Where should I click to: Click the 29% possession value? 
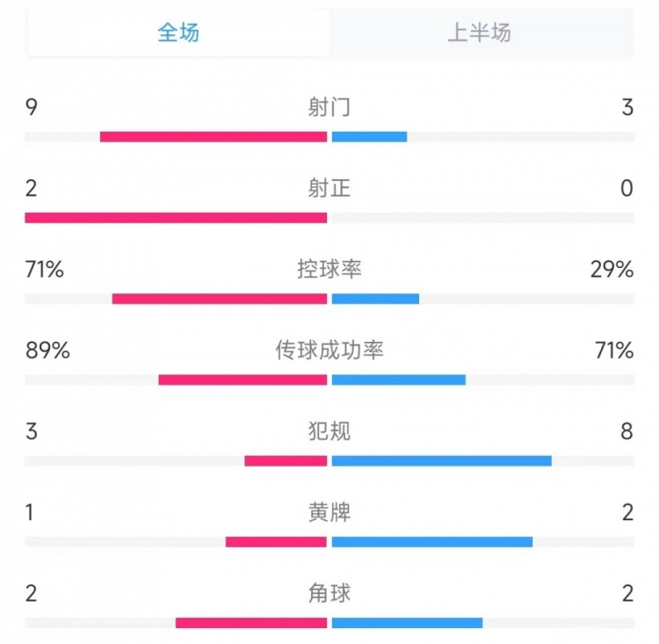coord(612,270)
